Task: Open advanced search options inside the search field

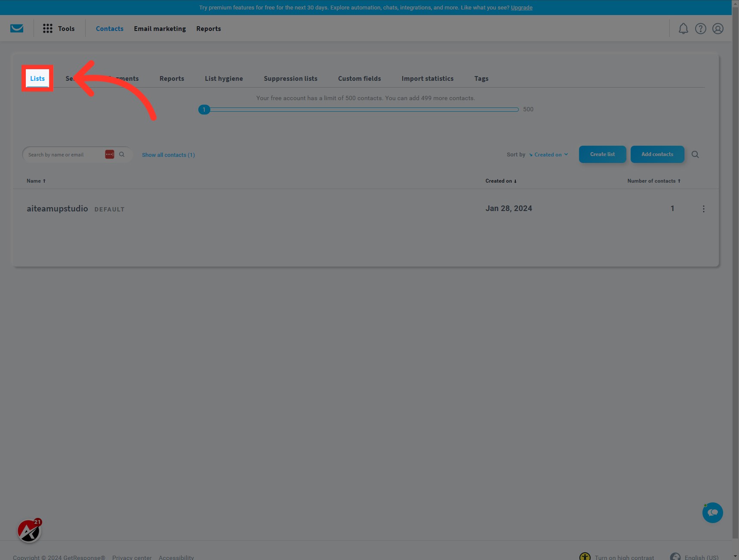Action: click(x=110, y=154)
